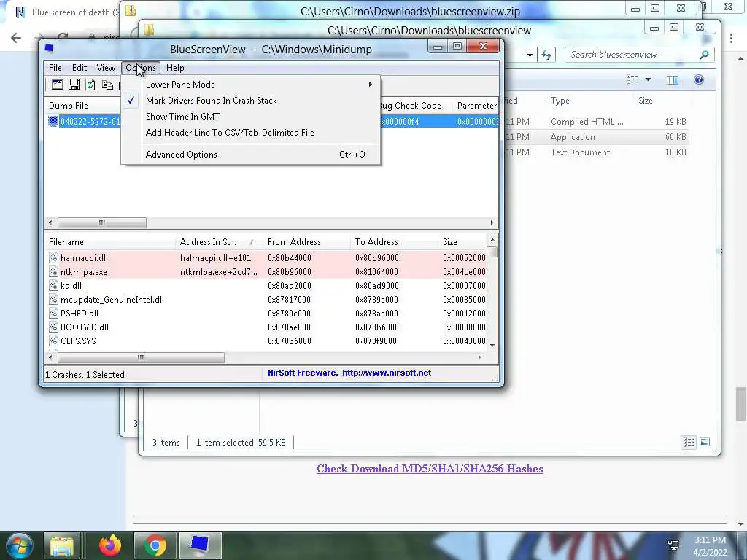
Task: Select the Text Document row in Explorer
Action: coord(595,152)
